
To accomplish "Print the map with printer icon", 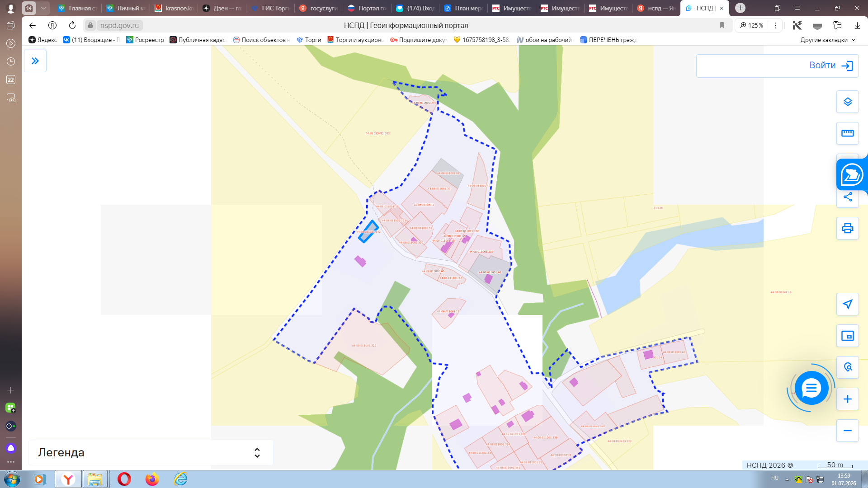I will (847, 228).
